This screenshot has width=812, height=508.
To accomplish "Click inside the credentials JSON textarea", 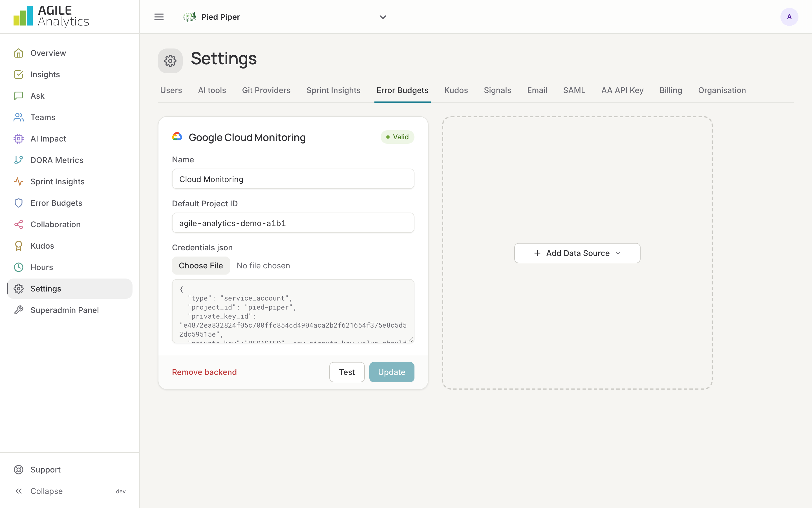I will coord(293,312).
